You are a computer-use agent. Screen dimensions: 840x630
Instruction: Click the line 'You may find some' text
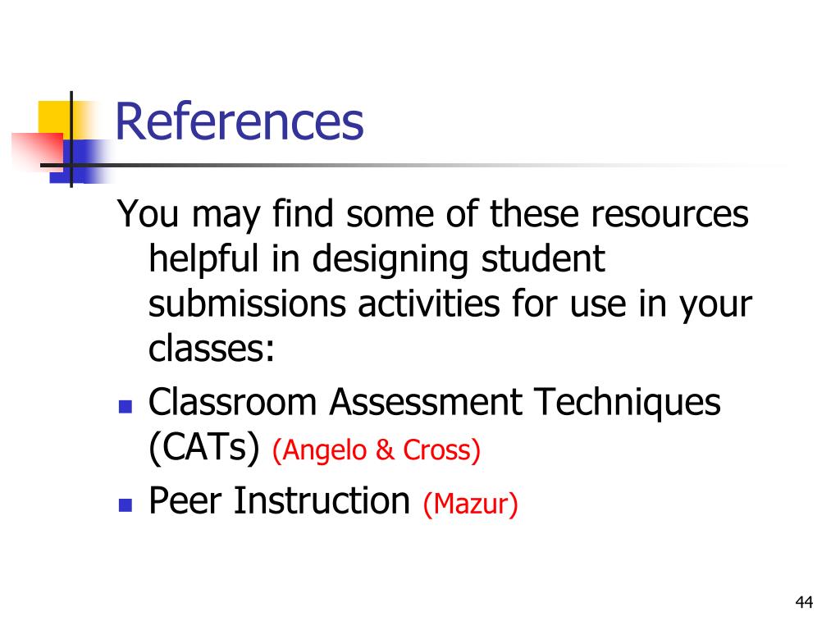(x=433, y=214)
